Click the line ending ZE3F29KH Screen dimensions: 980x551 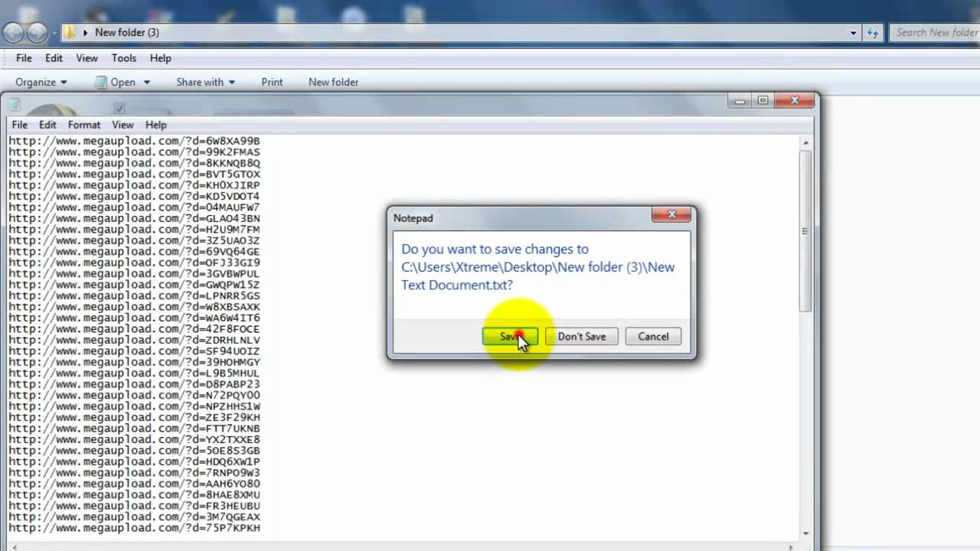pos(134,417)
